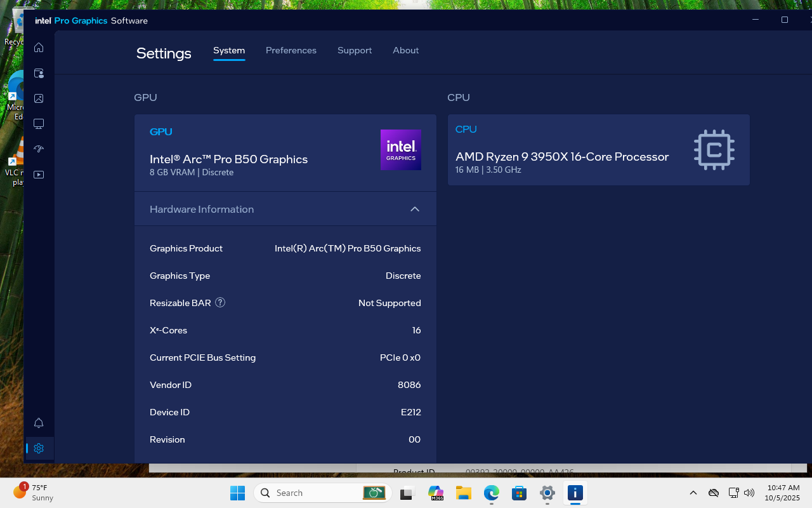Open File Explorer from the taskbar

point(464,493)
